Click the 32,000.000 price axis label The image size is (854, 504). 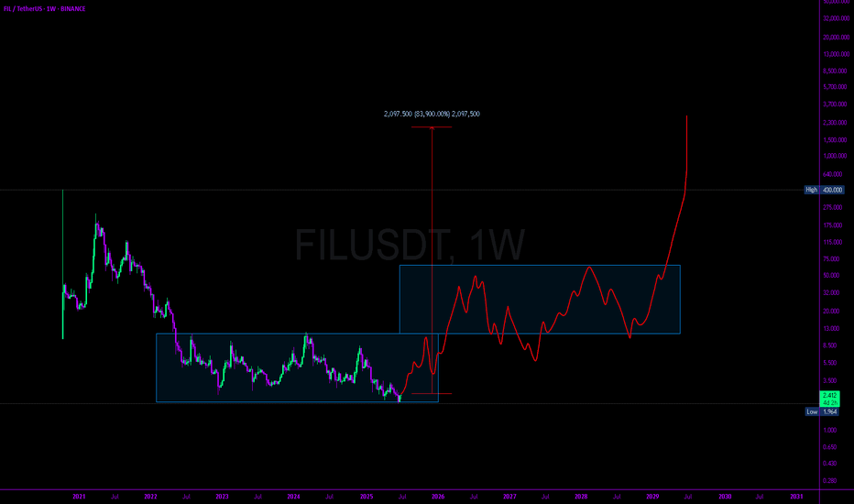coord(836,18)
